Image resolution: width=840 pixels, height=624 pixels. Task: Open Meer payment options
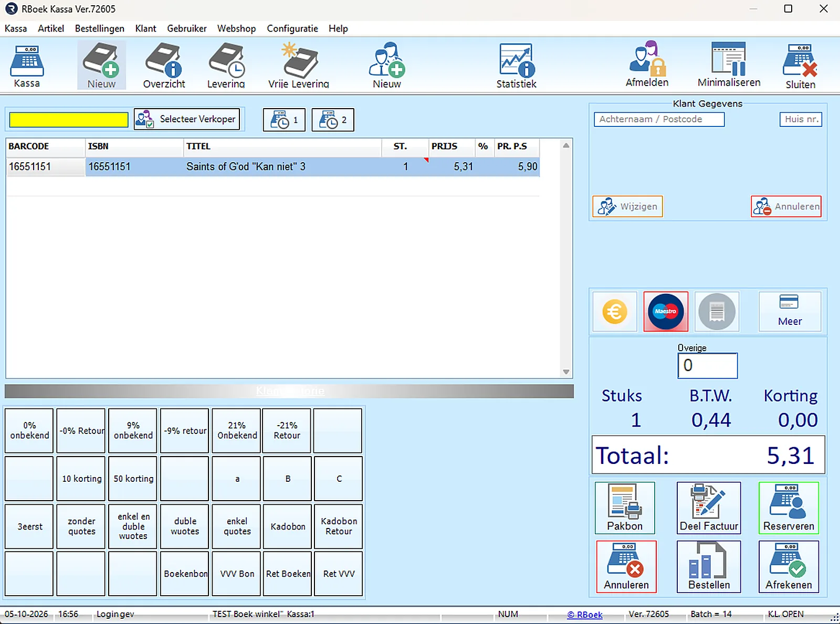(x=790, y=312)
